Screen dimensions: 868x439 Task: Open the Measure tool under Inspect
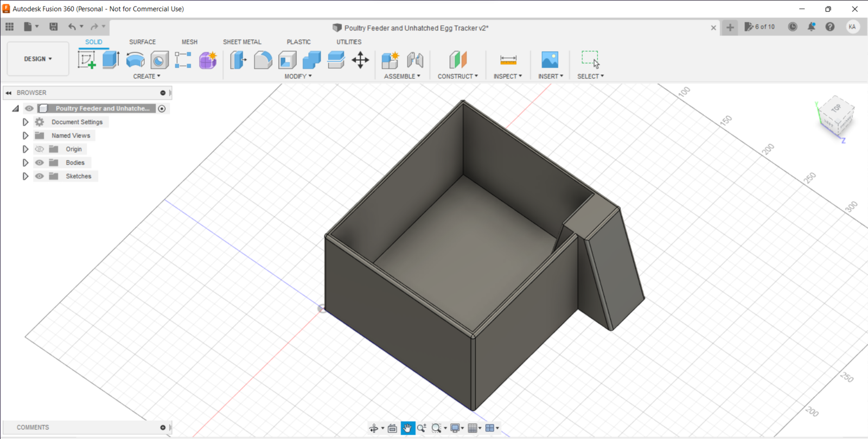pos(508,60)
